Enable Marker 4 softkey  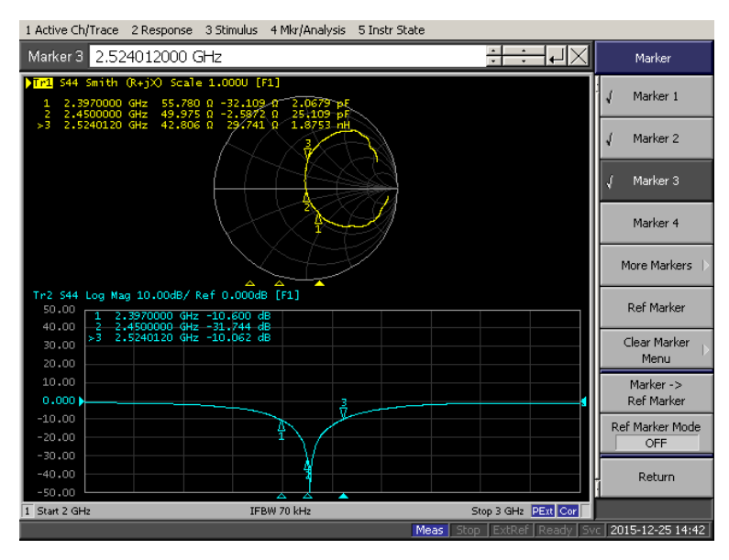click(656, 223)
